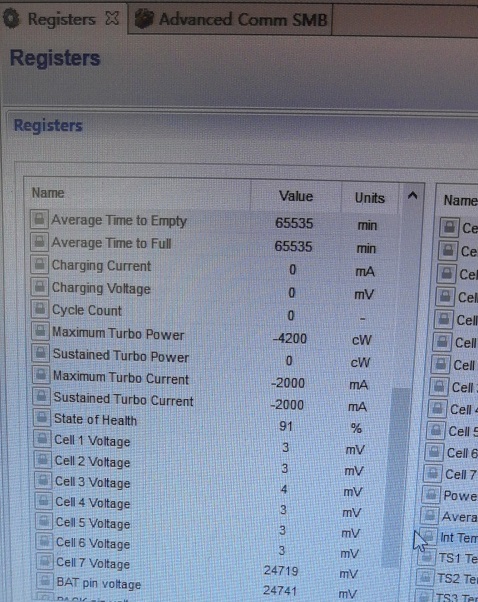Click lock icon beside Maximum Turbo Power
This screenshot has height=602, width=478.
[x=41, y=331]
